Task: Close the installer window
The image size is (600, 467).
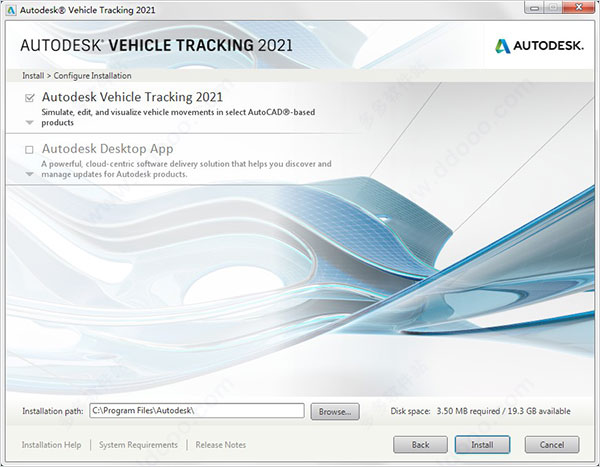Action: (579, 8)
